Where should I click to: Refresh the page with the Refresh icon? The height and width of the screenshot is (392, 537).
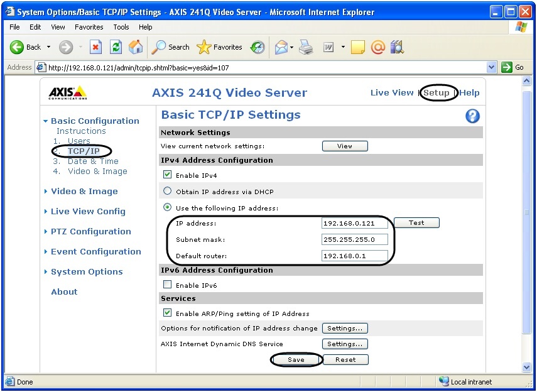[116, 47]
